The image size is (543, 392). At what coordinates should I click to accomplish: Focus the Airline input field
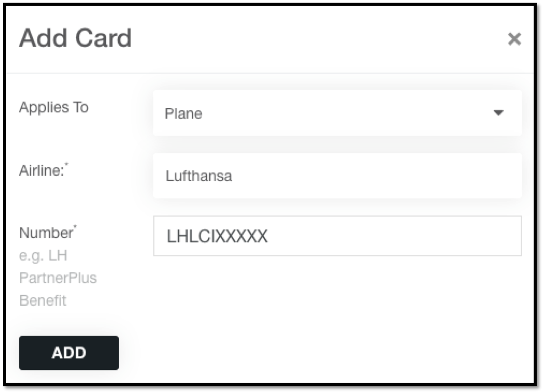pyautogui.click(x=337, y=176)
